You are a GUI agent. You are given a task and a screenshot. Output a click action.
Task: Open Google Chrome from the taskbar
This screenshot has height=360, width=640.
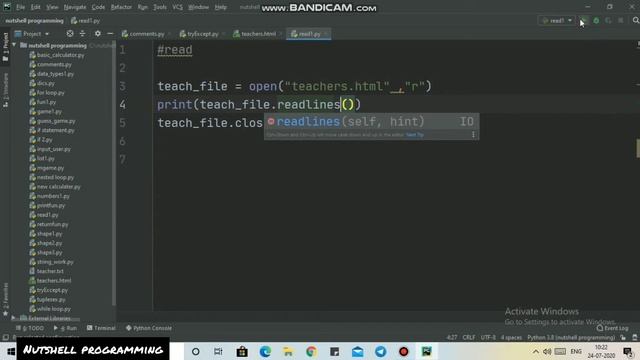311,351
